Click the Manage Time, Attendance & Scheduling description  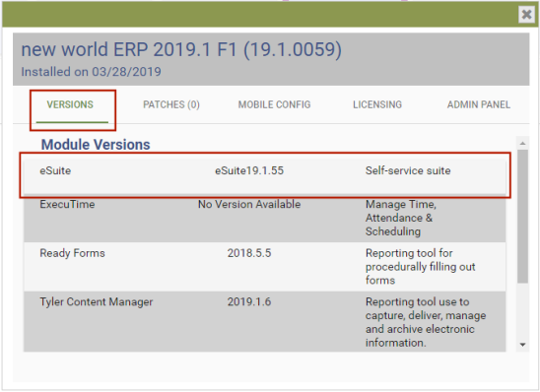click(401, 218)
